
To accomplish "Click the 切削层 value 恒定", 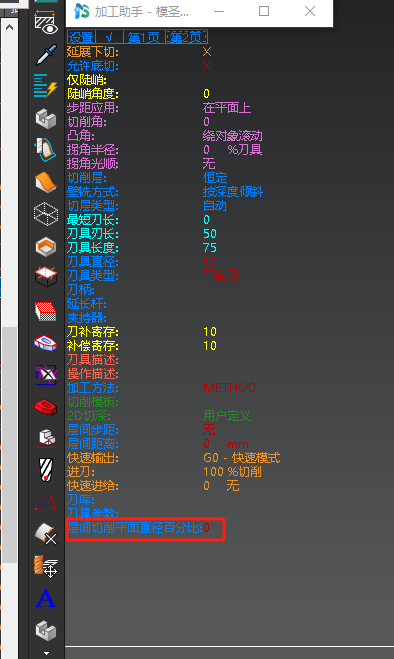I will point(215,178).
